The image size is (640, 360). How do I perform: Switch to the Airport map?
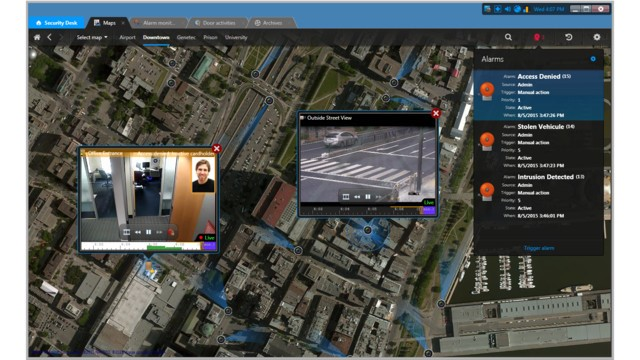tap(127, 37)
